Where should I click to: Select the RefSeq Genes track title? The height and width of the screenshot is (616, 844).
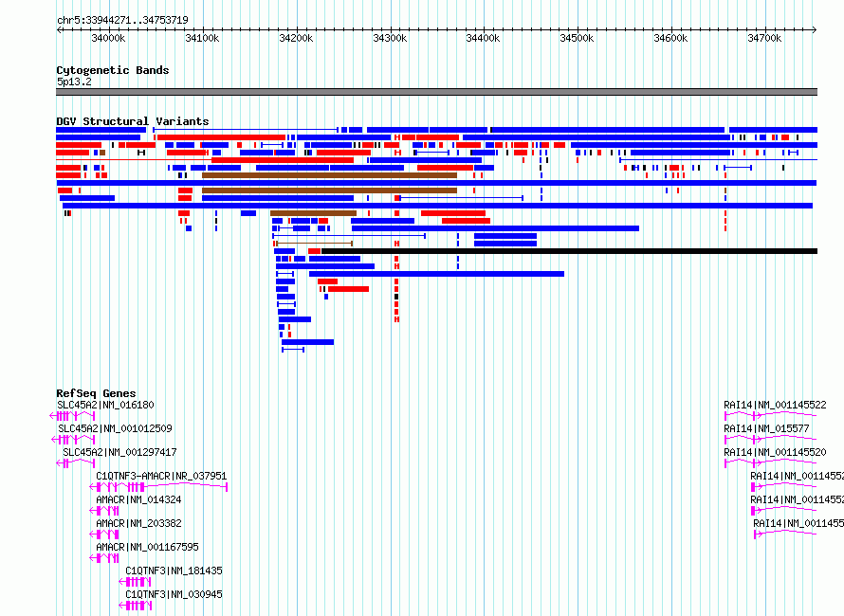tap(96, 393)
